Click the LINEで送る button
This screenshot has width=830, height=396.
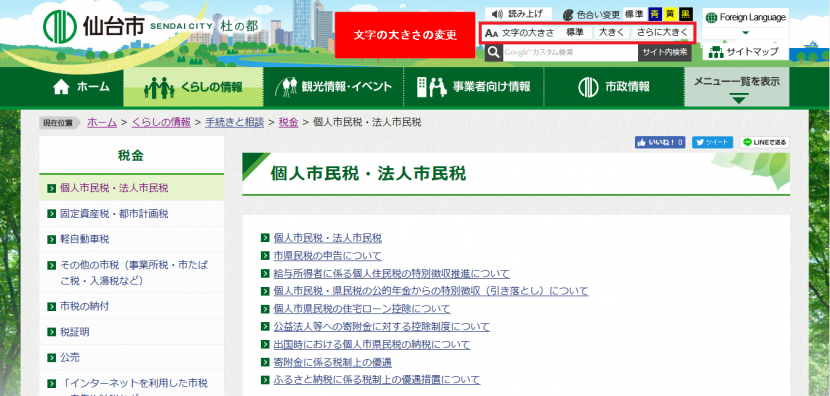(x=764, y=142)
